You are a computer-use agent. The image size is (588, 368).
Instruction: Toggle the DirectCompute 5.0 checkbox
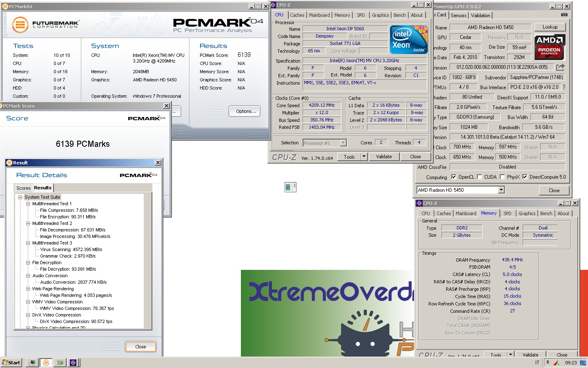click(x=525, y=177)
